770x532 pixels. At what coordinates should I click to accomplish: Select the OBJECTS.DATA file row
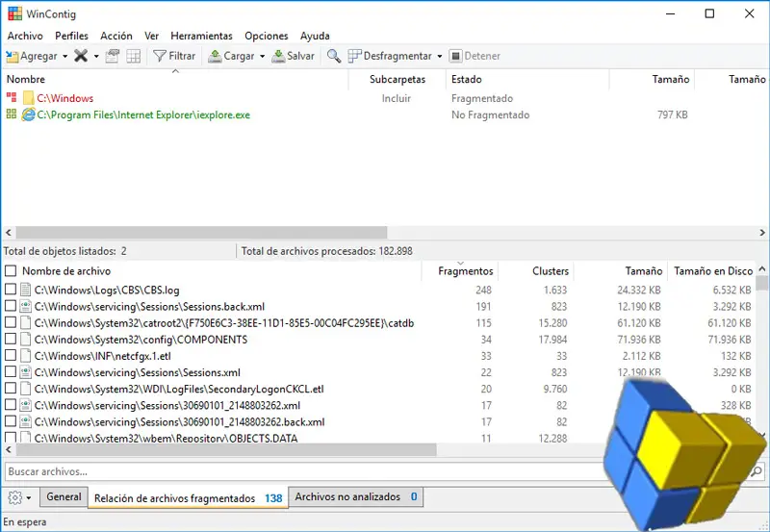point(305,438)
